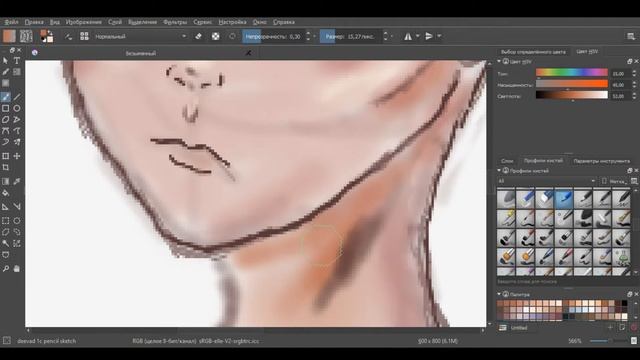Adjust the opacity slider in toolbar

tap(273, 36)
